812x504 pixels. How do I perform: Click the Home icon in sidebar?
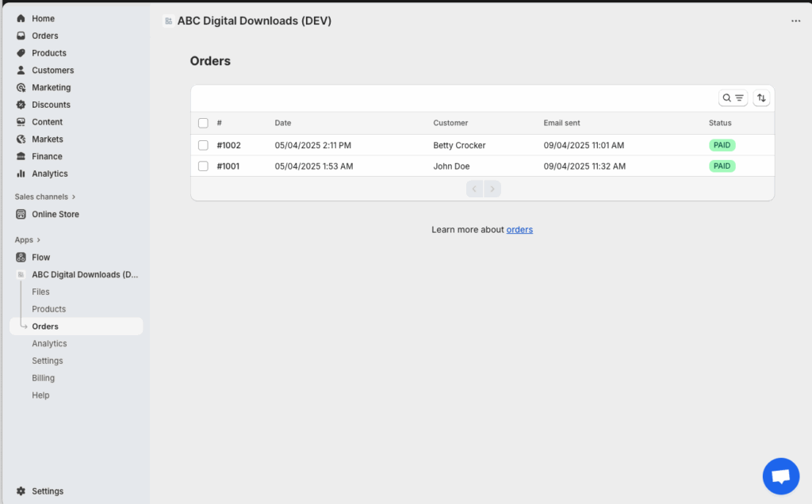[21, 18]
